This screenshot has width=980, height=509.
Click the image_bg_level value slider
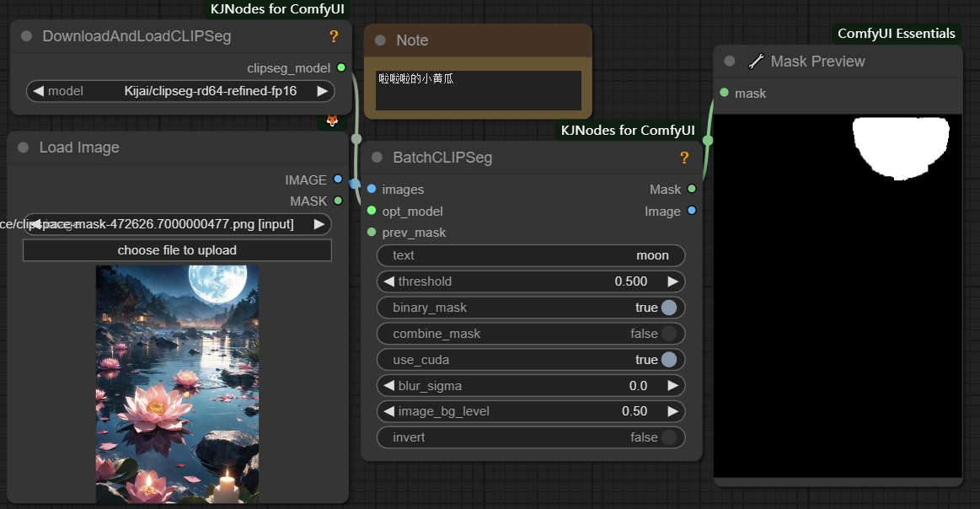pyautogui.click(x=531, y=411)
